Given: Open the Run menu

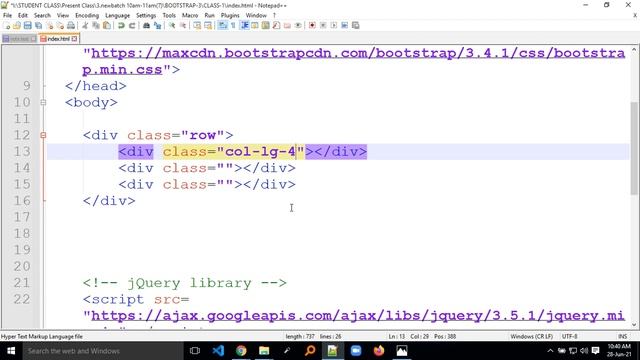Looking at the screenshot, I should click(209, 15).
